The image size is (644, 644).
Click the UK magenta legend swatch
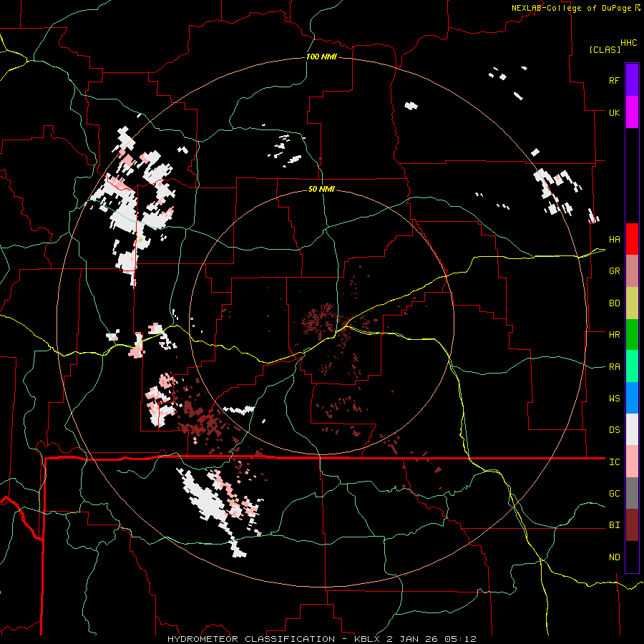click(x=632, y=112)
